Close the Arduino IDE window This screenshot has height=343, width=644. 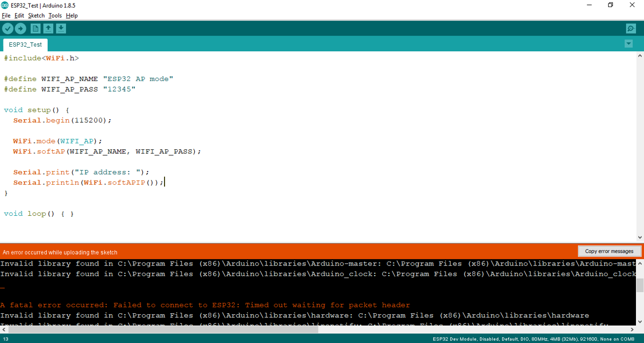pyautogui.click(x=632, y=5)
